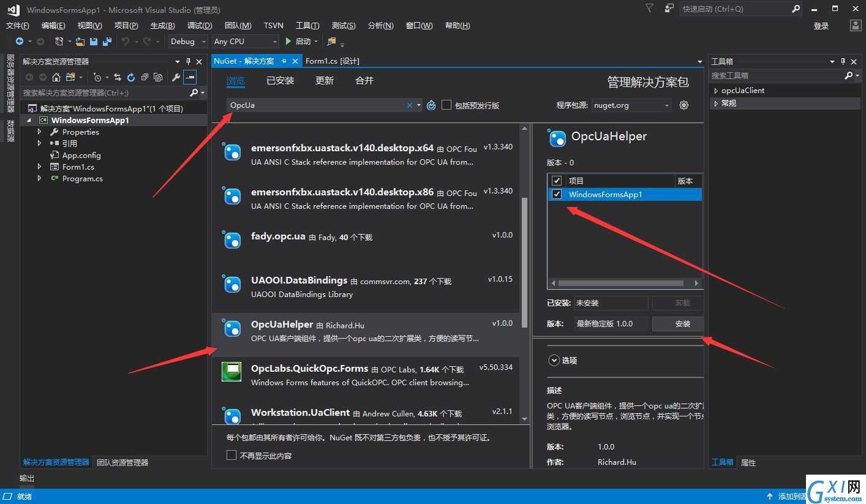Expand the references node arrow
866x504 pixels.
click(x=40, y=143)
